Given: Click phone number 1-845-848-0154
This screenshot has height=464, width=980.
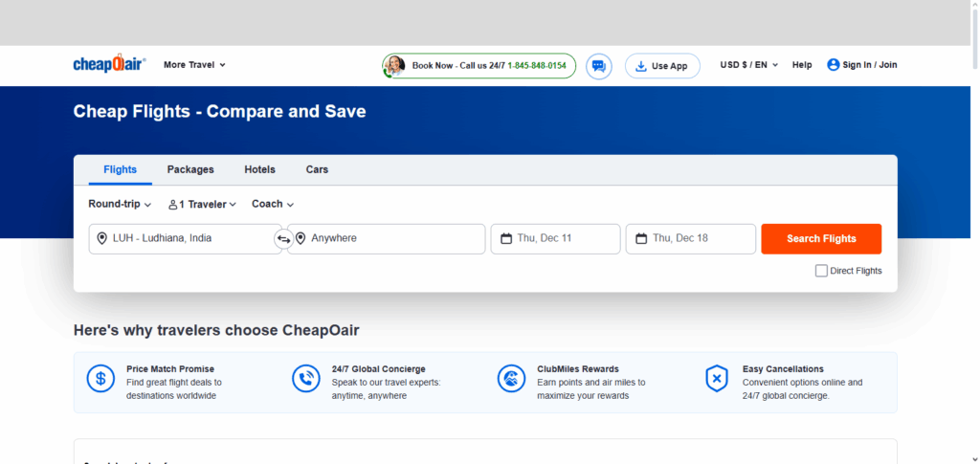Looking at the screenshot, I should point(537,66).
